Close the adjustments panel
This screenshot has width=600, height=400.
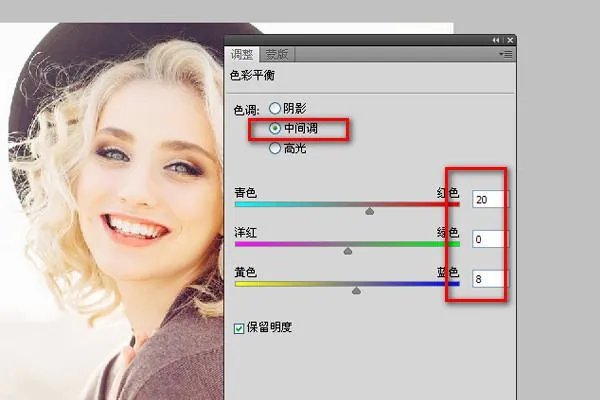point(510,40)
